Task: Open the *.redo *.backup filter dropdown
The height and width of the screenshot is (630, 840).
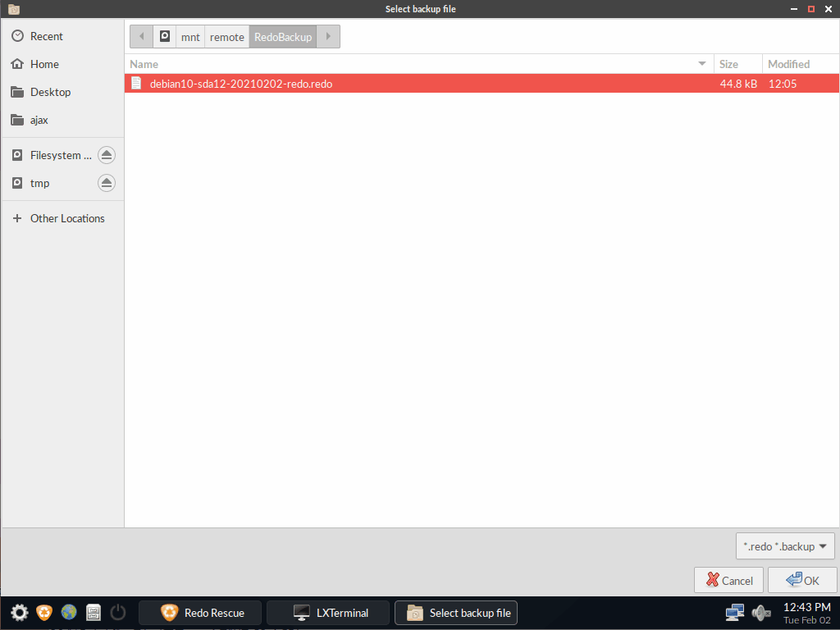Action: (x=784, y=546)
